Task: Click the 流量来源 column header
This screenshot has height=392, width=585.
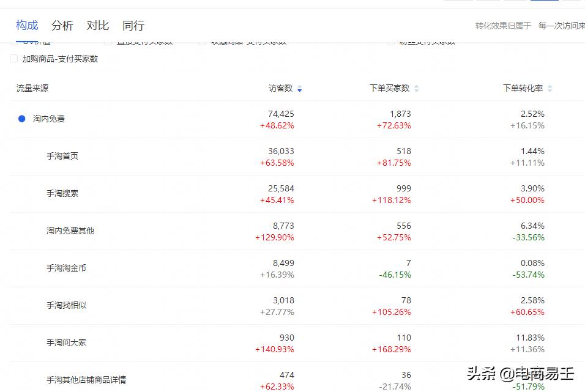Action: (31, 88)
